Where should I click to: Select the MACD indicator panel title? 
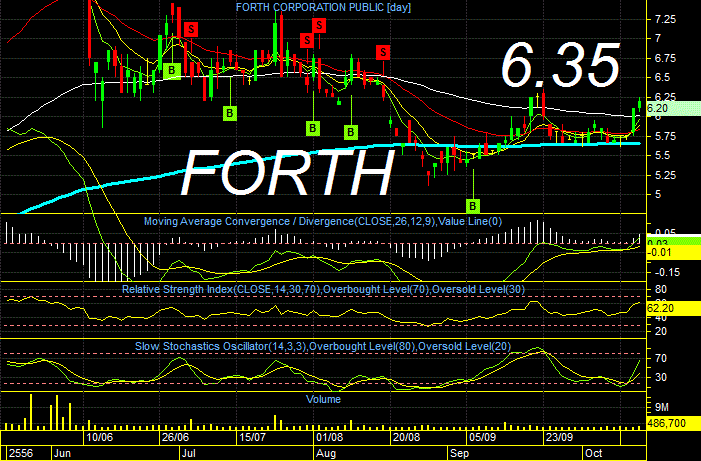[x=323, y=221]
